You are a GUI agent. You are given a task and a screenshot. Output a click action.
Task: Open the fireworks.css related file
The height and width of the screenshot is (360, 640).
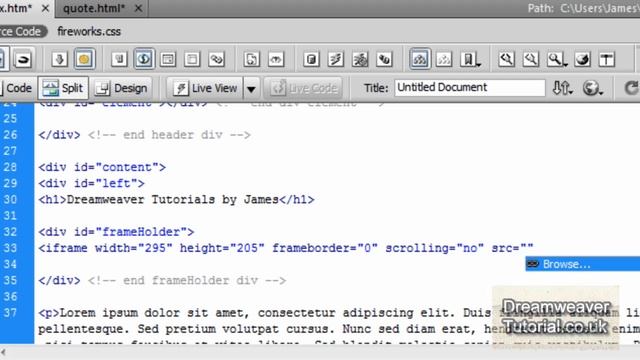[x=89, y=31]
